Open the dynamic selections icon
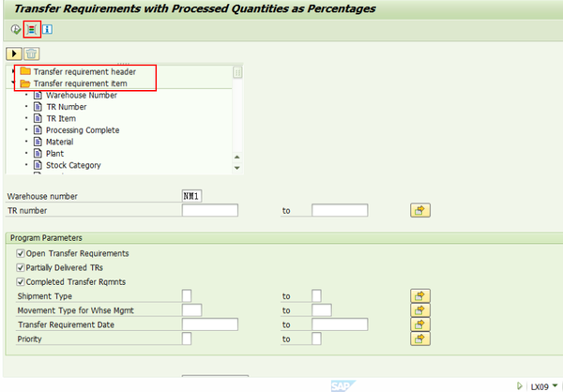The image size is (563, 392). pos(32,29)
